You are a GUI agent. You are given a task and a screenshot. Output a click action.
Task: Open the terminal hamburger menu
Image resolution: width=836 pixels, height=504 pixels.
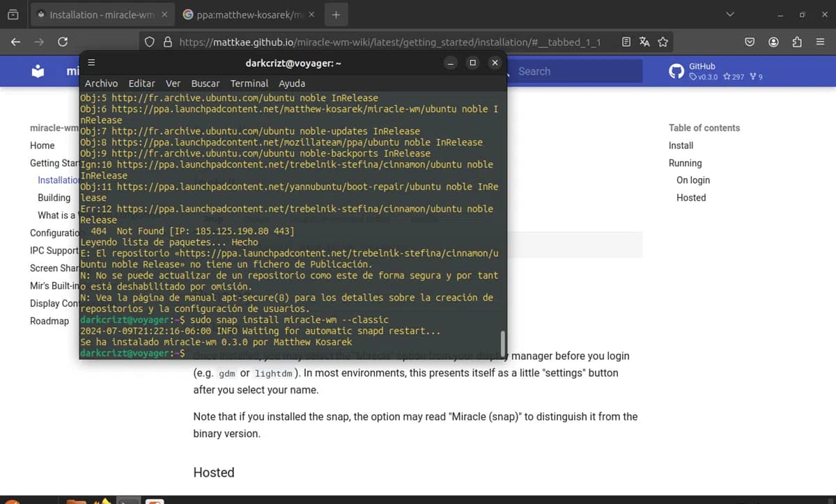(91, 63)
